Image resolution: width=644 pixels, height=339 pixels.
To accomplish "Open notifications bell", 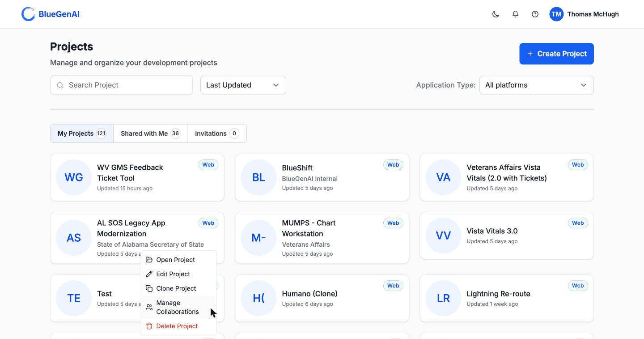I will point(515,14).
